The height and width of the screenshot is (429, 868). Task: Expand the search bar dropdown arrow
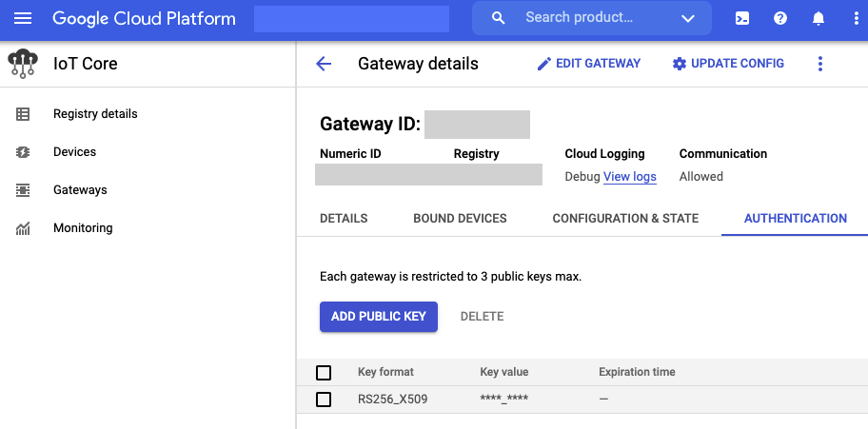687,19
